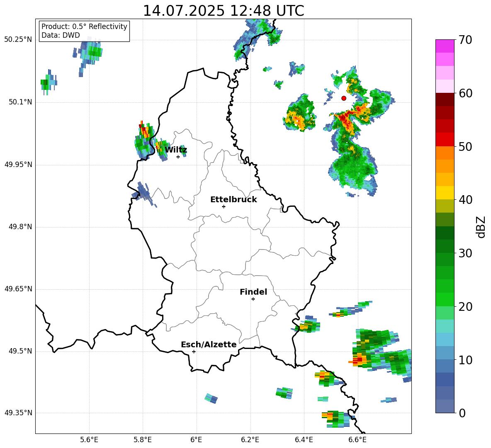This screenshot has width=491, height=448.
Task: Click the 'Wiltz' city label
Action: 176,150
